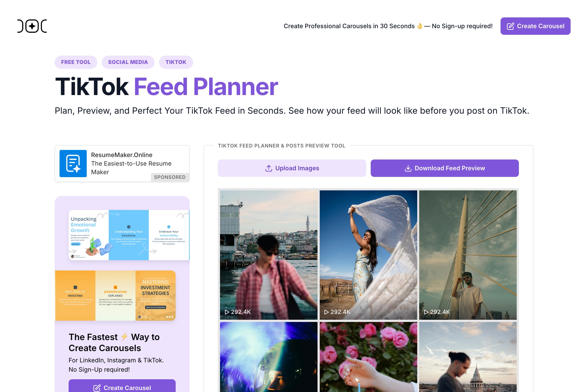Click the Download Feed Preview icon
This screenshot has height=392, width=588.
[408, 168]
